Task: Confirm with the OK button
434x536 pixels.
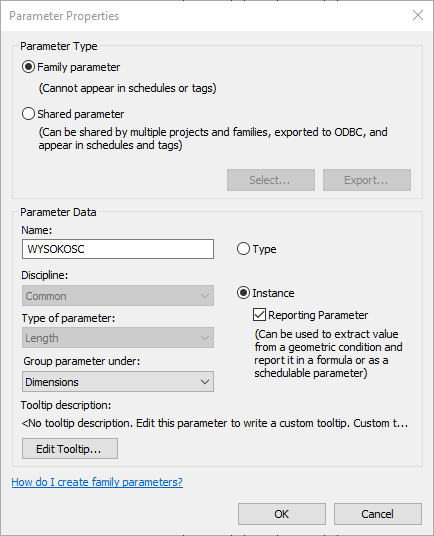Action: coord(282,514)
